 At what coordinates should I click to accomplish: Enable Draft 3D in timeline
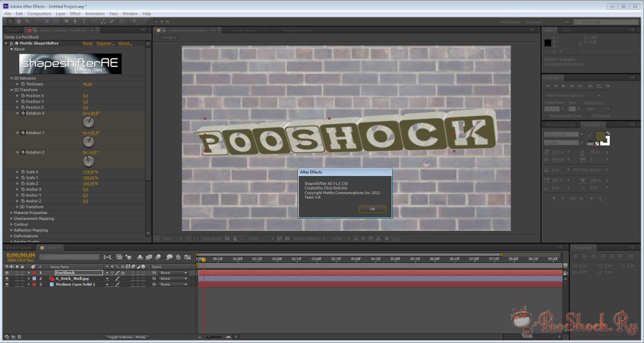pyautogui.click(x=129, y=257)
